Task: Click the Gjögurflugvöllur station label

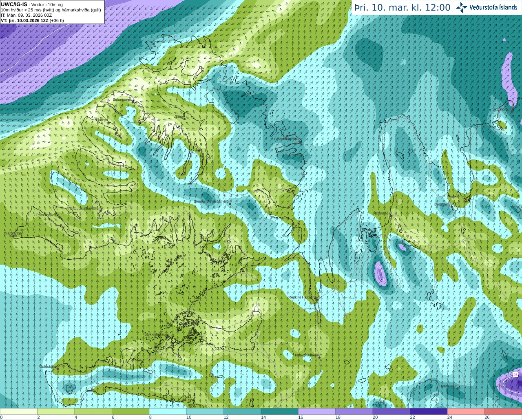Action: coord(287,139)
